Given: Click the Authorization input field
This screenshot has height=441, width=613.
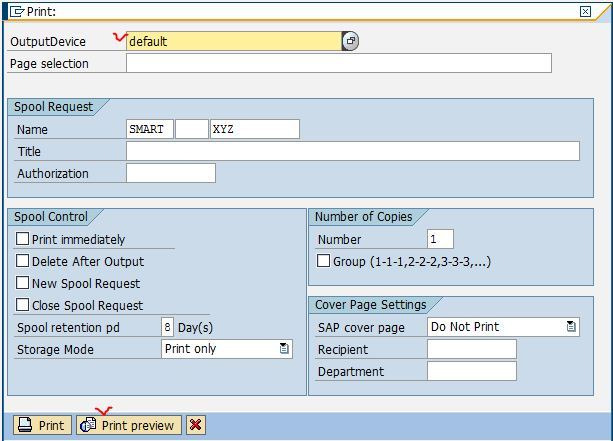Looking at the screenshot, I should (x=171, y=173).
